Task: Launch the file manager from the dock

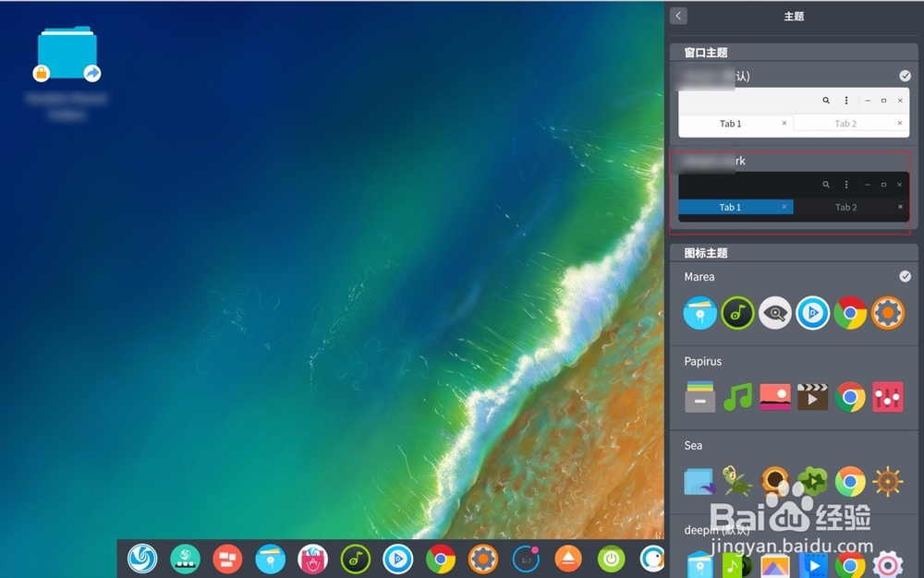Action: 271,559
